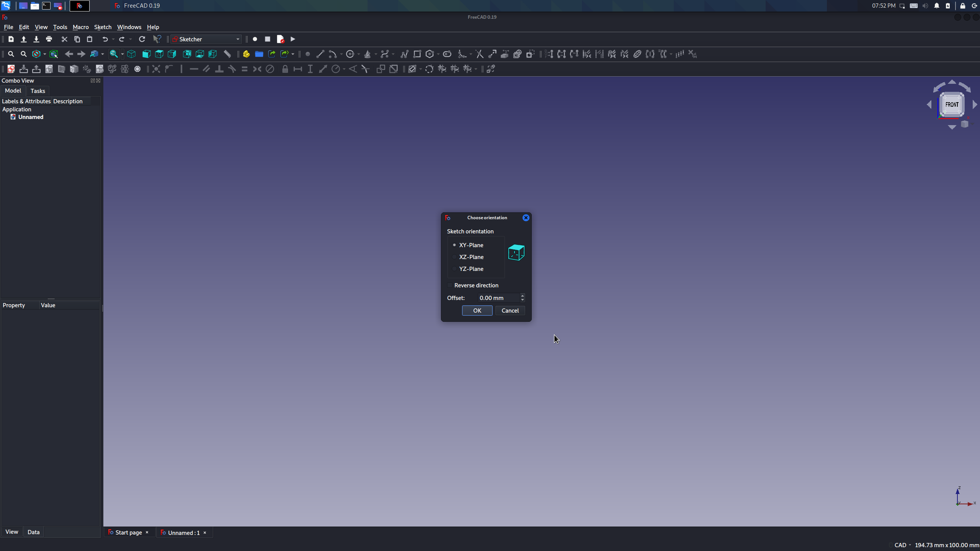This screenshot has height=551, width=980.
Task: Switch to isometric view icon
Action: pyautogui.click(x=131, y=54)
